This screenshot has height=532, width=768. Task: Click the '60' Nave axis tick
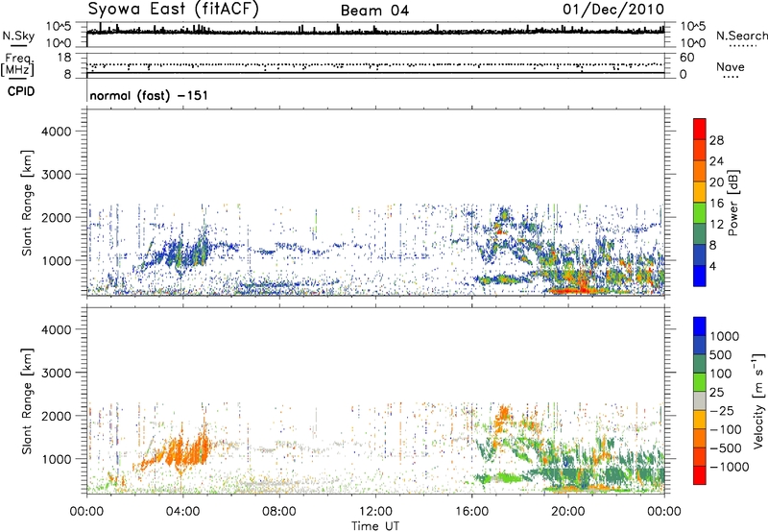click(x=686, y=58)
